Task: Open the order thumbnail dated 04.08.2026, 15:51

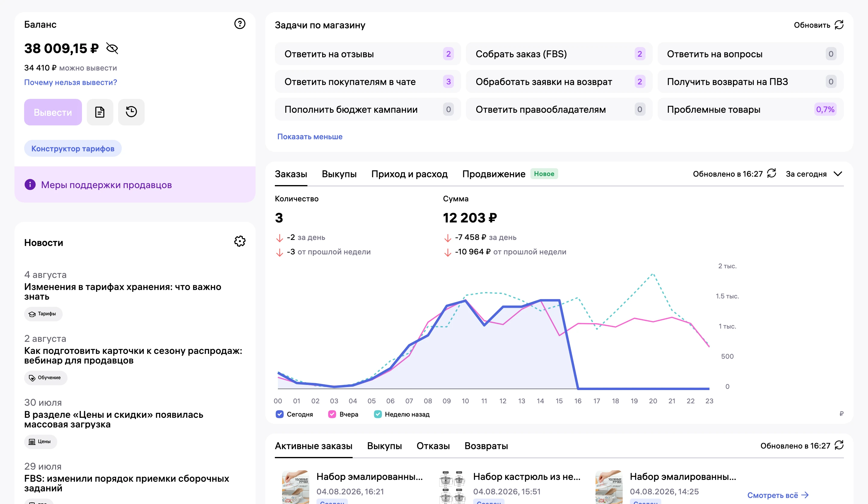Action: coord(452,487)
